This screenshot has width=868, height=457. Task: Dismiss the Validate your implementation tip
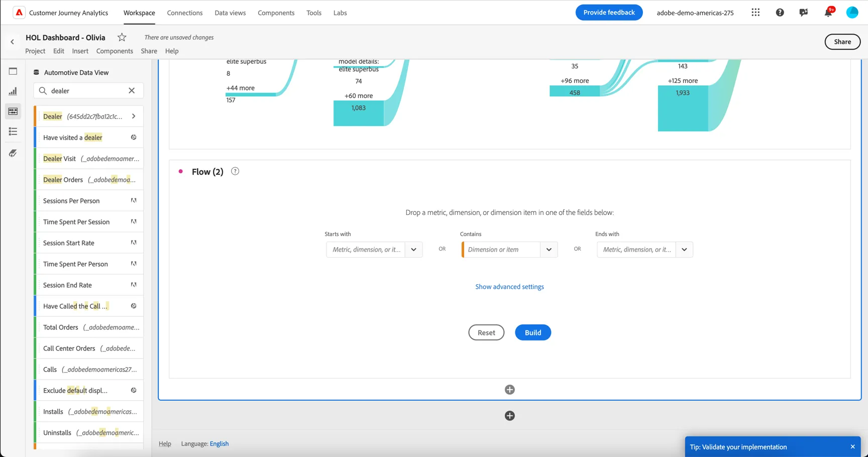click(852, 447)
